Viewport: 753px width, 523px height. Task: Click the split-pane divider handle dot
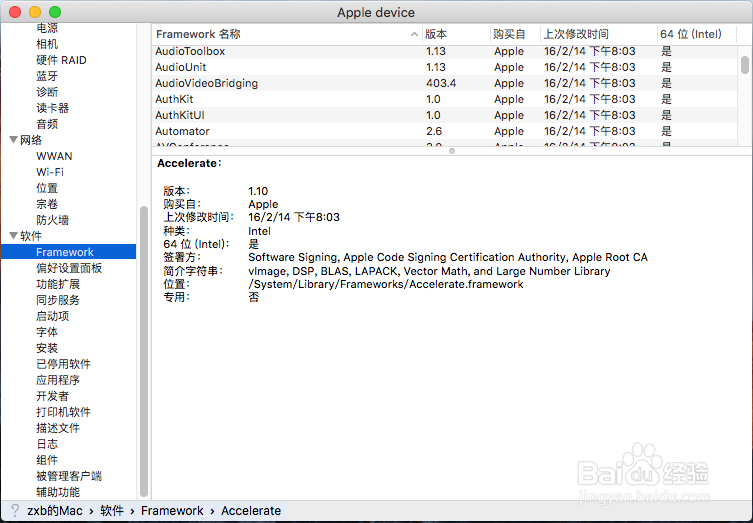coord(452,151)
